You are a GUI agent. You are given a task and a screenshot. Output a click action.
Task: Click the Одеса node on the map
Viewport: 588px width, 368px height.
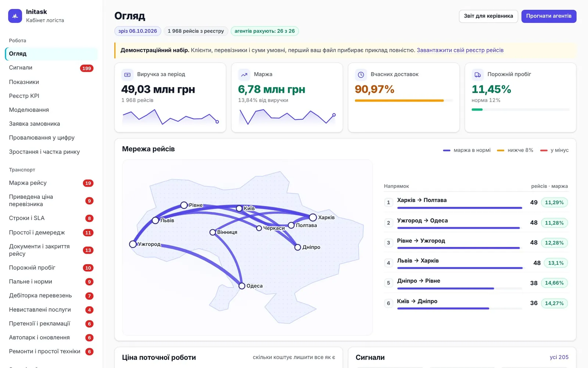tap(242, 286)
